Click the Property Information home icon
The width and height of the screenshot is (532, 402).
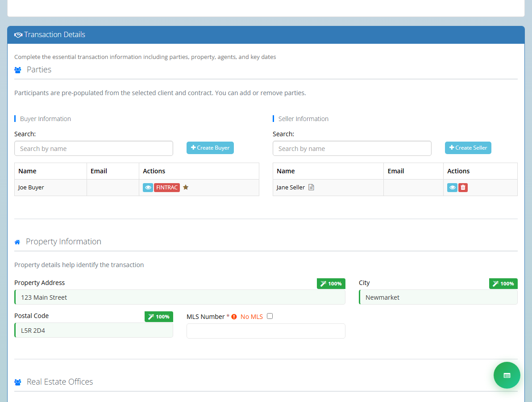click(17, 242)
